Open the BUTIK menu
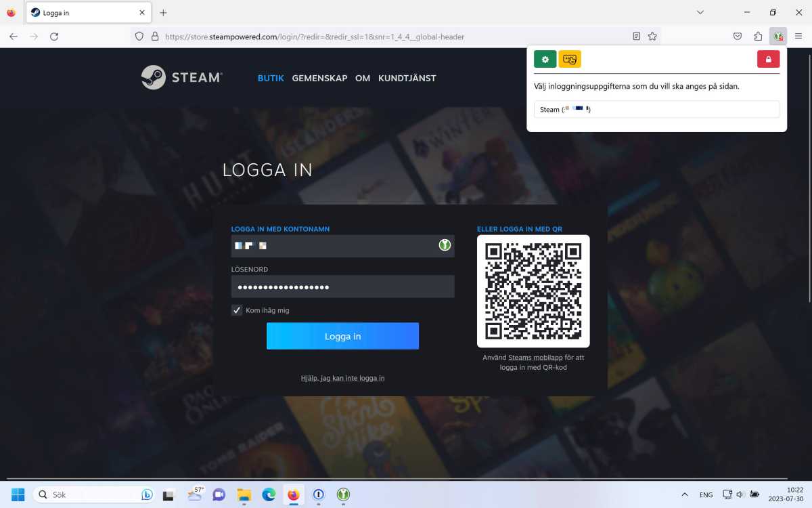The image size is (812, 508). [271, 78]
